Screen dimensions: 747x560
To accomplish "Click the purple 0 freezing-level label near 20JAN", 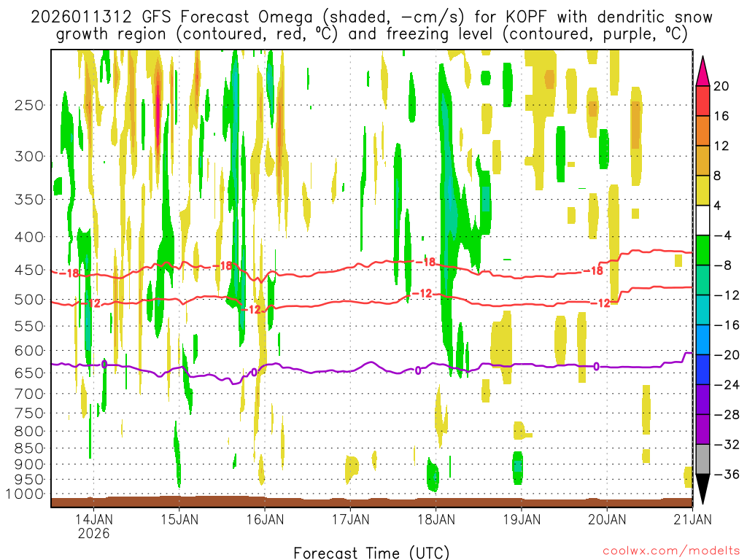I will (596, 366).
